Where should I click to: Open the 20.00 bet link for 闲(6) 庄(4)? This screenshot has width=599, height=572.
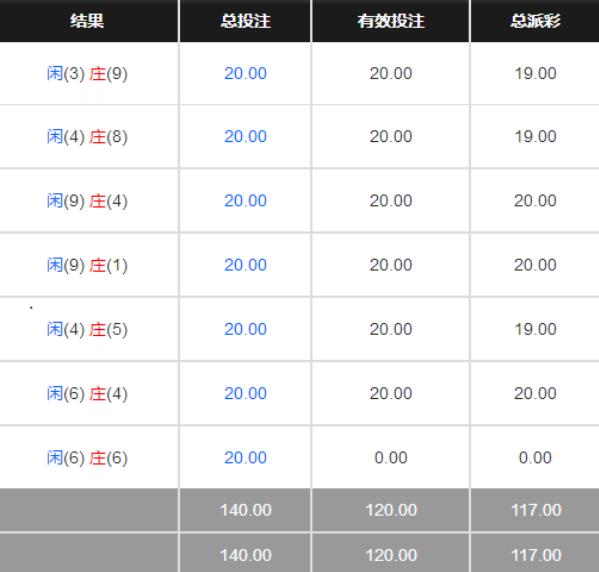tap(245, 393)
